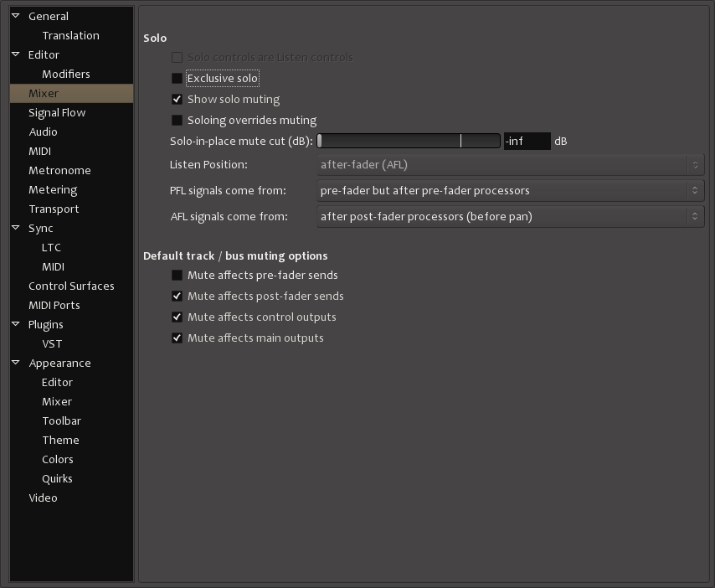Select Plugins preferences item
The width and height of the screenshot is (715, 588).
coord(45,324)
